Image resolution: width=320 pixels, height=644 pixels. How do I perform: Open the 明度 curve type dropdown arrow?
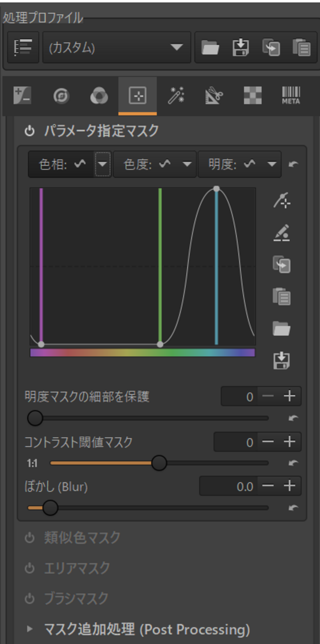[x=272, y=164]
